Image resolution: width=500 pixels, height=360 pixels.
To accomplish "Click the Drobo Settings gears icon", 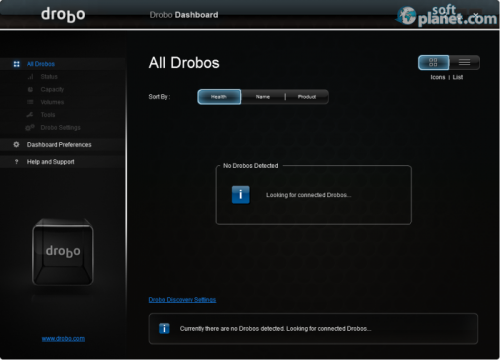I will 30,127.
